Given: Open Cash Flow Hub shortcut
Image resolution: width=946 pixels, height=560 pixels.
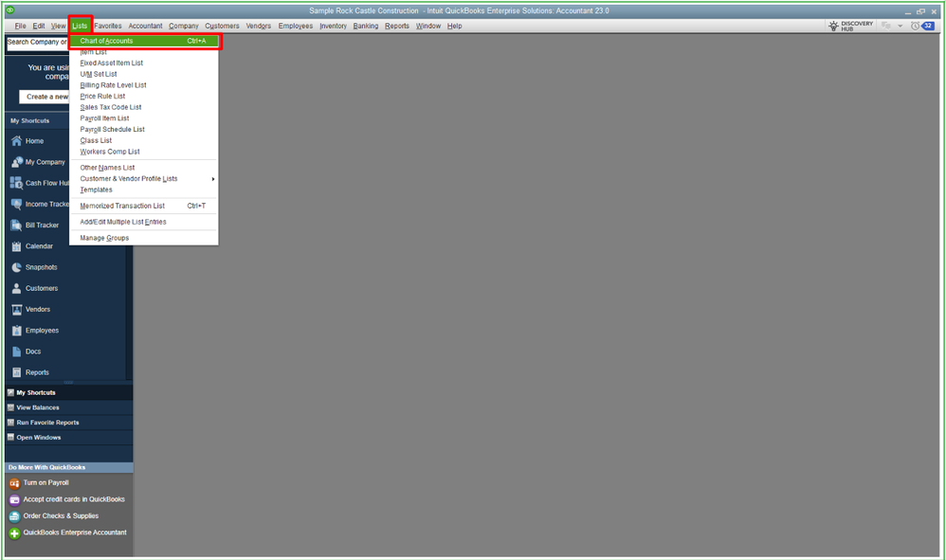Looking at the screenshot, I should click(x=40, y=183).
